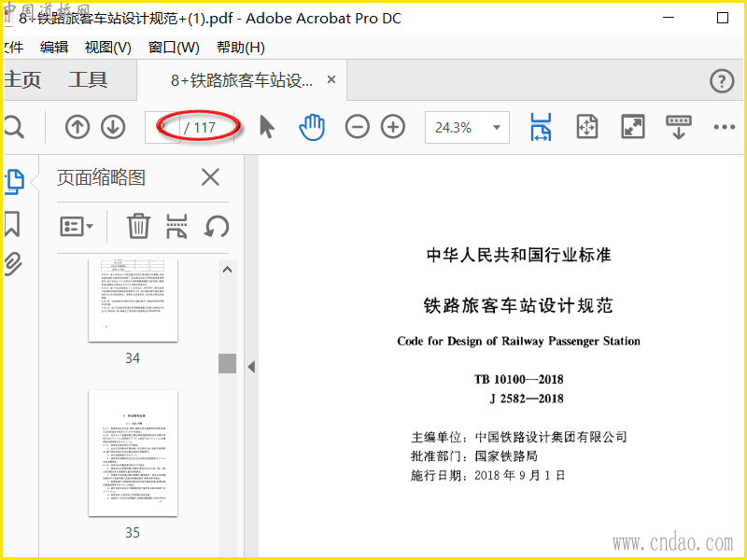The height and width of the screenshot is (560, 747).
Task: Click the thumbnail panel scrollbar handle
Action: (x=228, y=363)
